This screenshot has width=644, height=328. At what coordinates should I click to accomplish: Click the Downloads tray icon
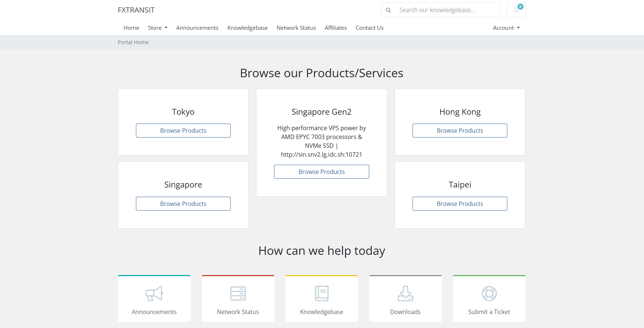point(405,293)
